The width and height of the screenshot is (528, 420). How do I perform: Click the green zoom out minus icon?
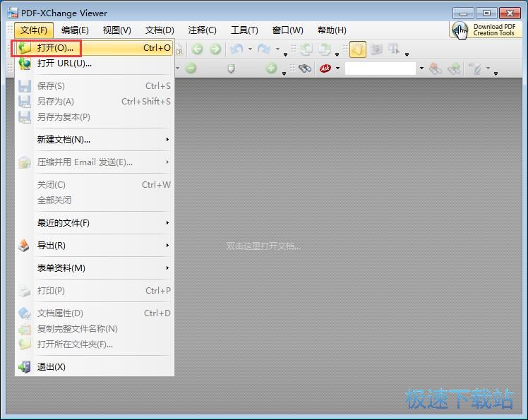point(191,68)
